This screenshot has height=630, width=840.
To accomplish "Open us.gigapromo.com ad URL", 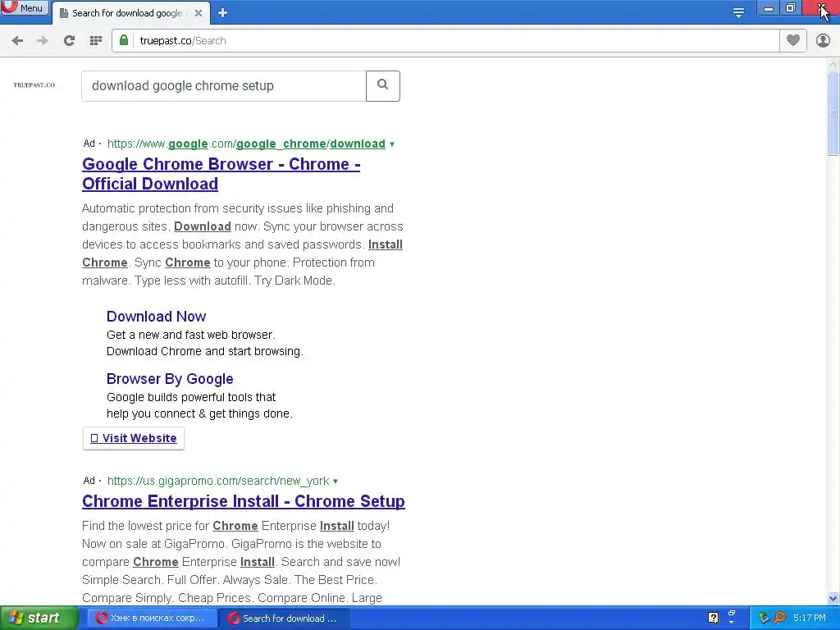I will [218, 481].
